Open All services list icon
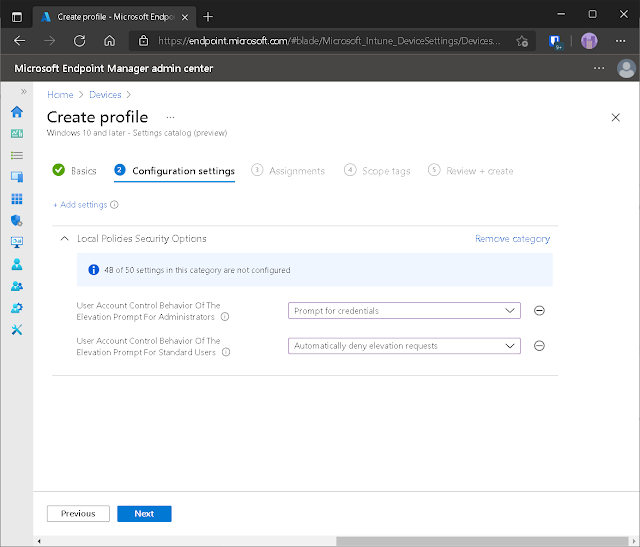 click(16, 155)
